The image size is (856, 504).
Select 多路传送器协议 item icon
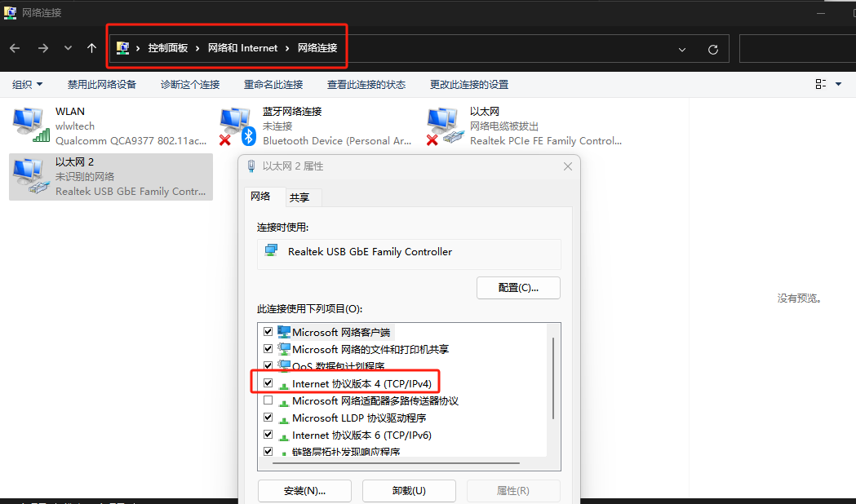tap(283, 403)
